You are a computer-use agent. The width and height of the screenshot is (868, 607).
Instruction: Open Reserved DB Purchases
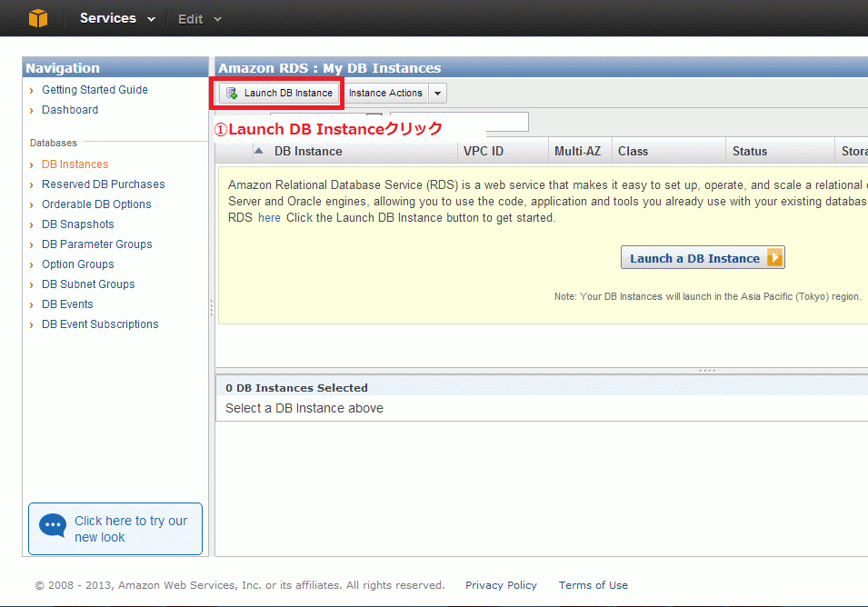(103, 184)
